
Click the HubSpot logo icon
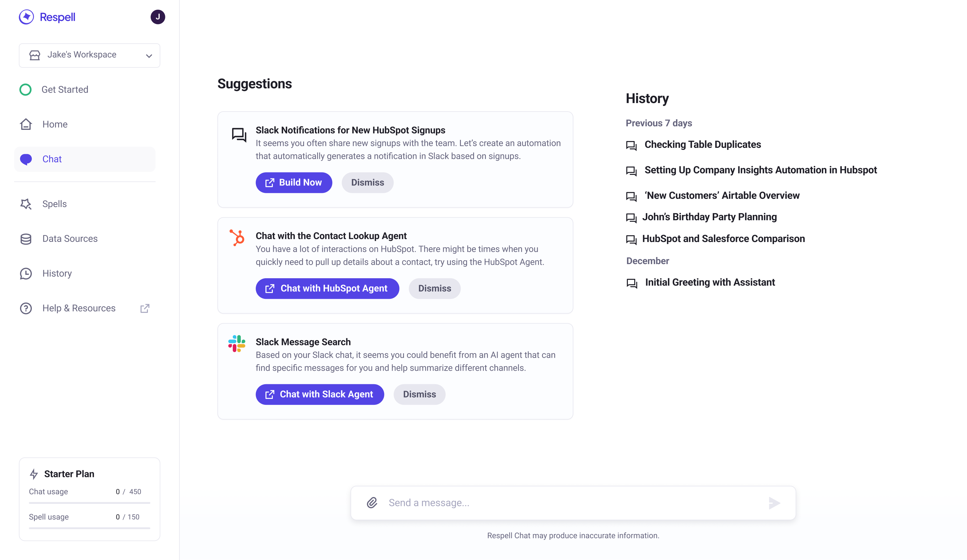(237, 237)
